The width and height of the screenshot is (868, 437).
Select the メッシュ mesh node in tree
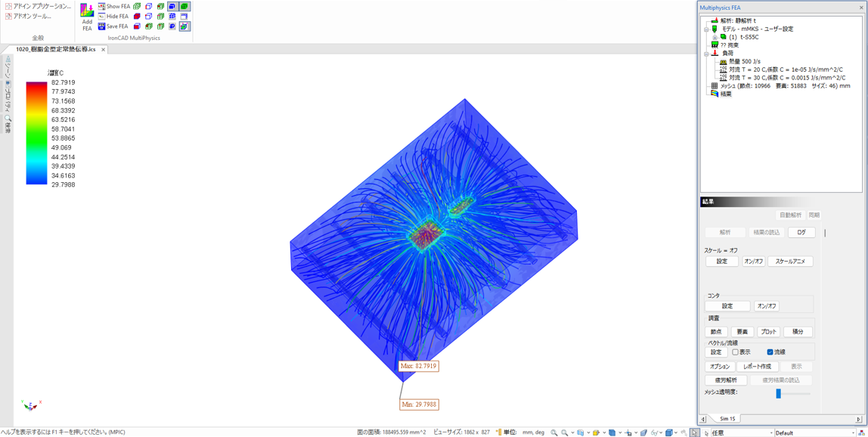(714, 86)
